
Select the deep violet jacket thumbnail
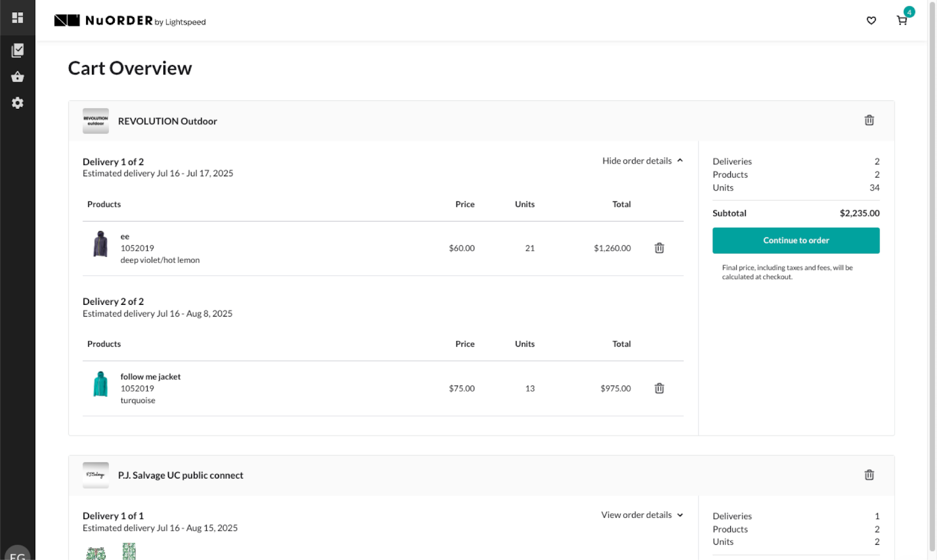pos(100,248)
